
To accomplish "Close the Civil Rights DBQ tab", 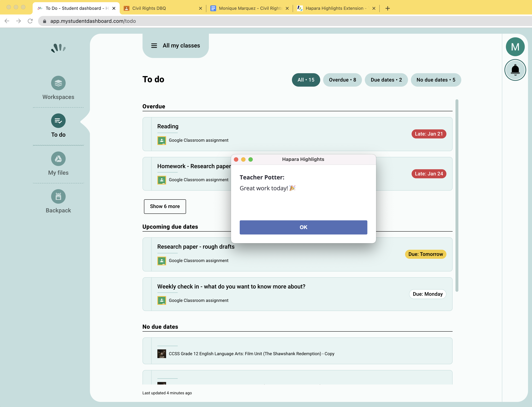I will [200, 8].
